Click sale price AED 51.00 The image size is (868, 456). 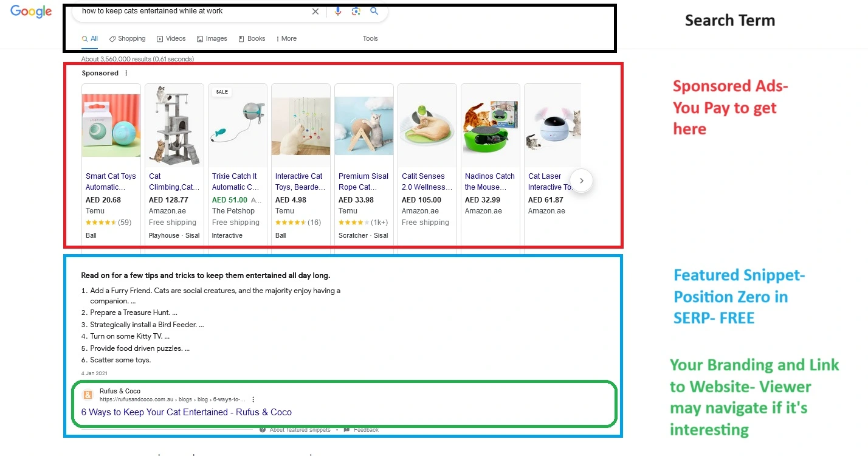pos(230,199)
